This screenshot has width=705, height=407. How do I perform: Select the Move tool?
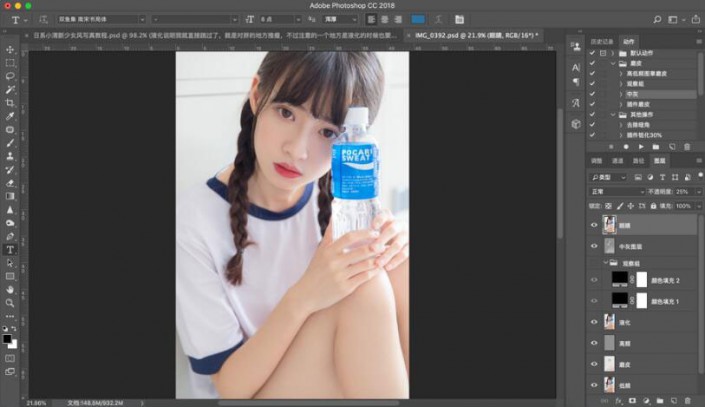pyautogui.click(x=10, y=49)
